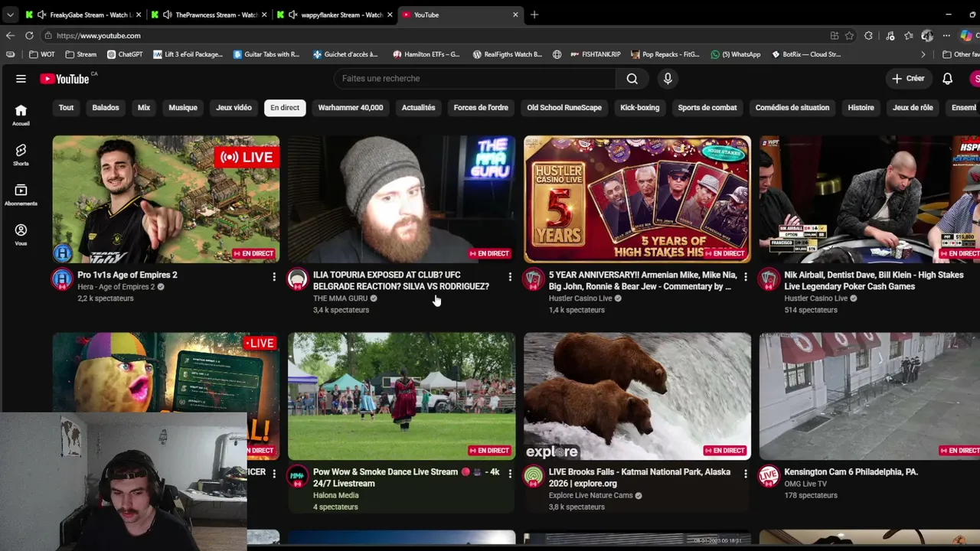
Task: Open the ChatGPT bookmark
Action: coord(125,54)
